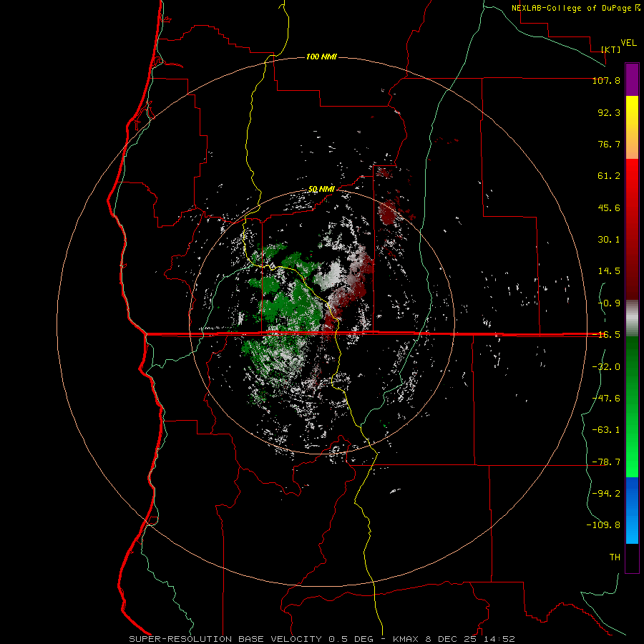Click the -16.5 velocity scale value

(606, 335)
